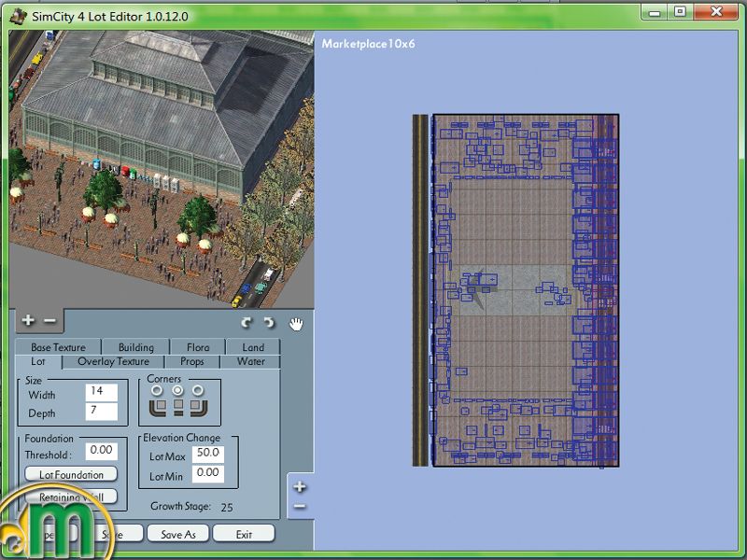Open the Flora tab

coord(198,347)
